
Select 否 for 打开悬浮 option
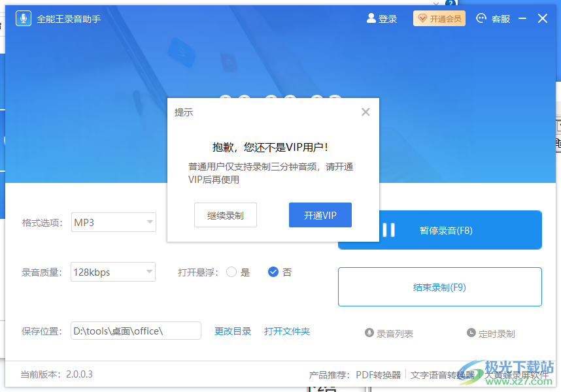click(x=273, y=272)
